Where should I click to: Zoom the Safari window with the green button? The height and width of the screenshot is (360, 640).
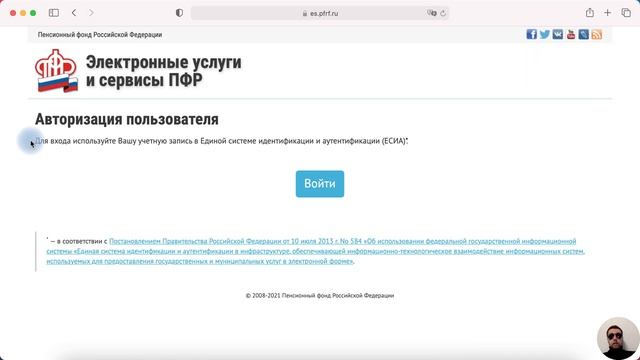(33, 13)
